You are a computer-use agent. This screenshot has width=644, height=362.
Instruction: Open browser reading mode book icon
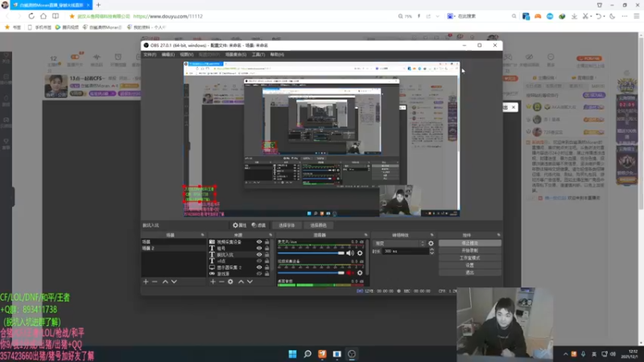pos(56,16)
